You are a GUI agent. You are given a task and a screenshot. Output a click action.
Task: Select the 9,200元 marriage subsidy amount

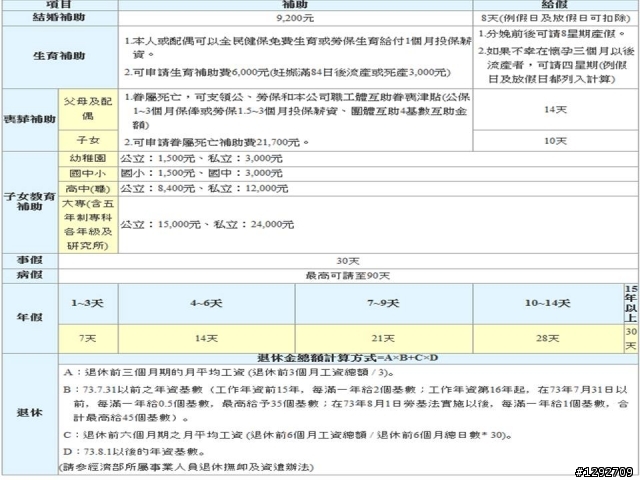295,18
